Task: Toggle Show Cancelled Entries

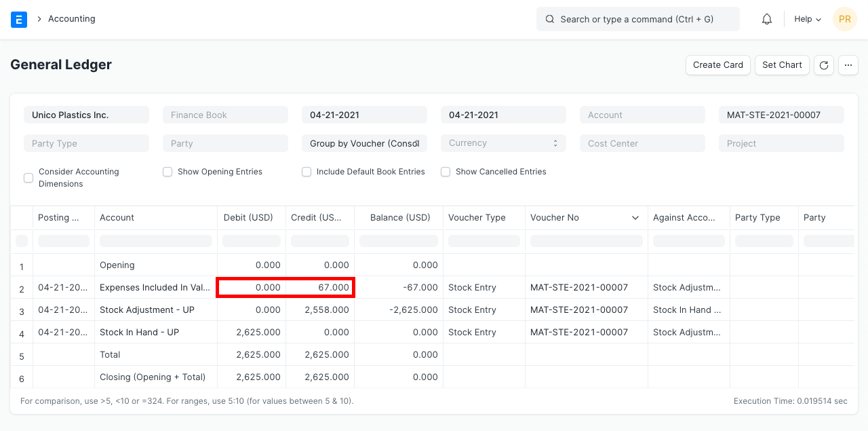Action: point(446,172)
